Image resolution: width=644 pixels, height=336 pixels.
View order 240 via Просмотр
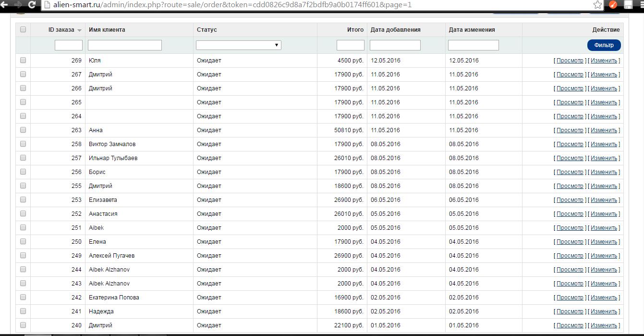click(x=570, y=325)
